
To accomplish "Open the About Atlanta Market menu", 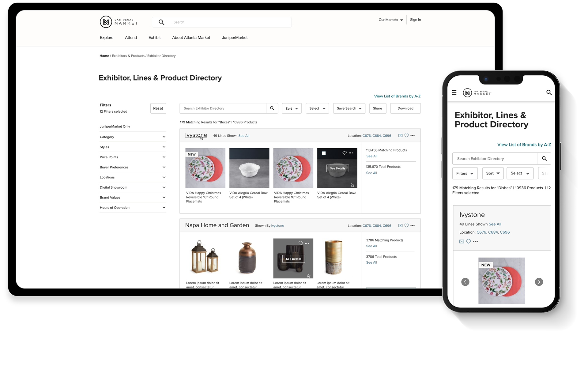I will (191, 38).
